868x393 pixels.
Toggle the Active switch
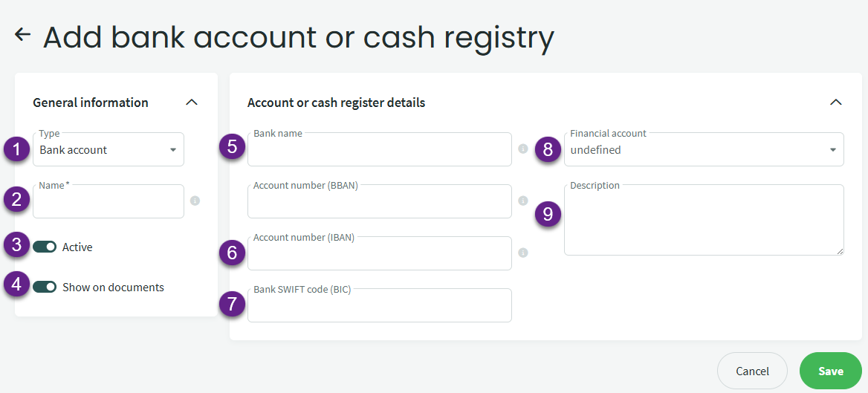pyautogui.click(x=45, y=247)
